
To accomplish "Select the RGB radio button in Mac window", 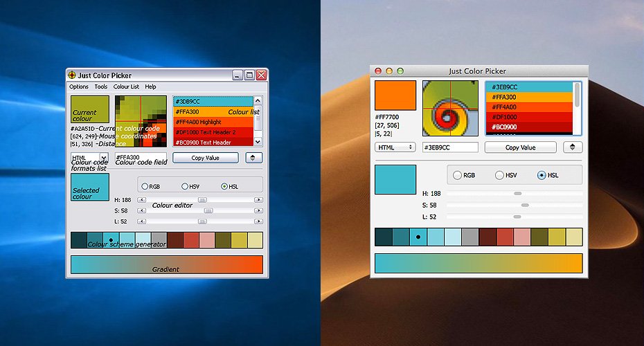I will pos(457,175).
